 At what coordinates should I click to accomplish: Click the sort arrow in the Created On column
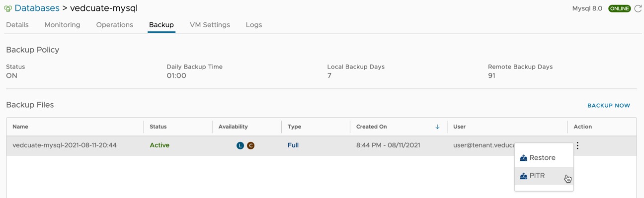pos(437,127)
